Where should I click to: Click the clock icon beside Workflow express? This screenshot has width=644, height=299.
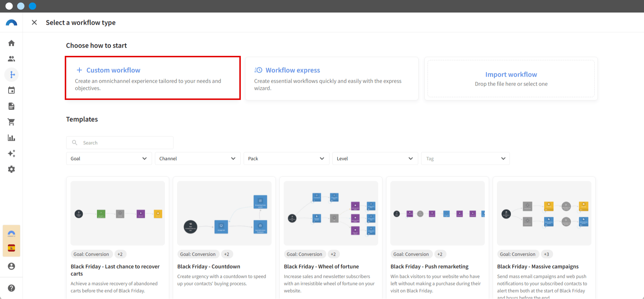click(x=258, y=70)
